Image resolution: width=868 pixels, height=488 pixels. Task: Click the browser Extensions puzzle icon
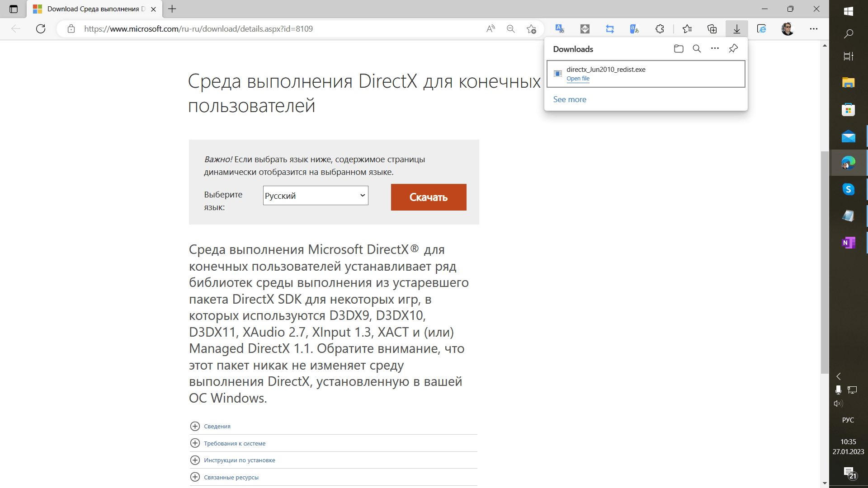660,29
